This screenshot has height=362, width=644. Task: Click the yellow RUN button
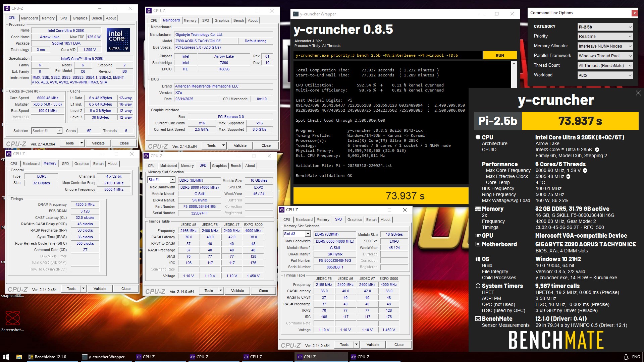coord(500,55)
